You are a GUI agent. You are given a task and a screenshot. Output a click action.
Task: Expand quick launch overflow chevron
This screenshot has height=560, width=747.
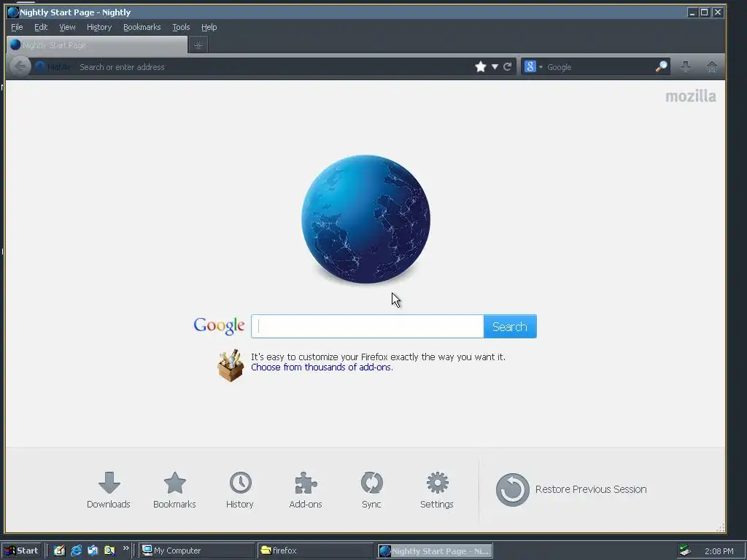(125, 548)
